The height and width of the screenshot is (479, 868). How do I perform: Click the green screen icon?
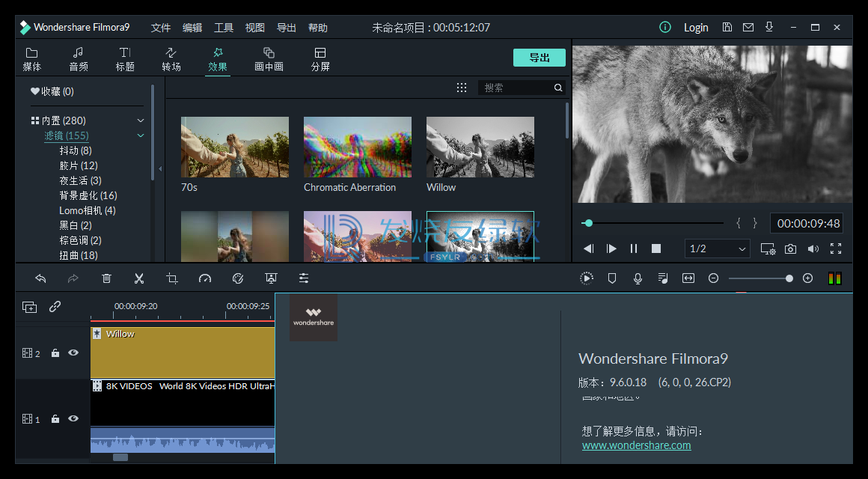(271, 278)
